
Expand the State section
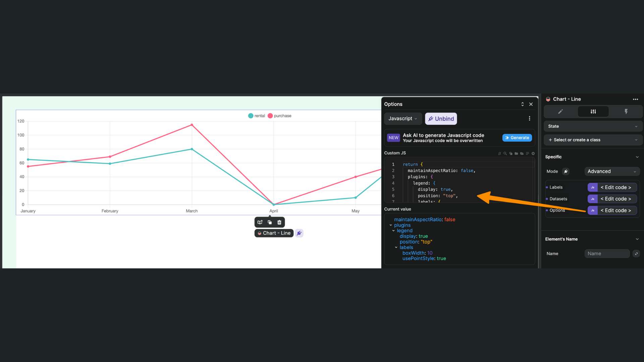pos(593,126)
